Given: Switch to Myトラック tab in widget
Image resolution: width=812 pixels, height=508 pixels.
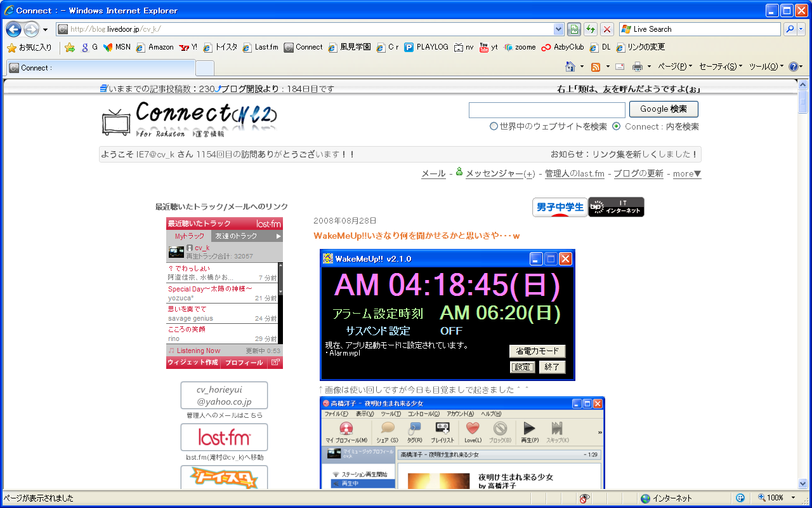Looking at the screenshot, I should (189, 236).
